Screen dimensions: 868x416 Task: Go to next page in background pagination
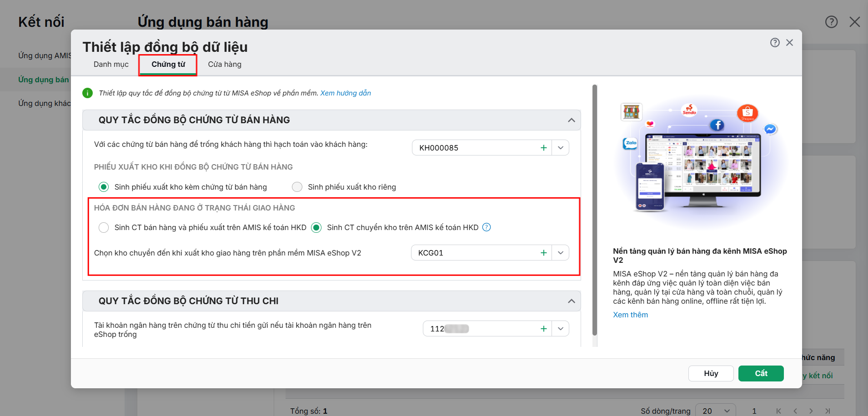[x=811, y=411]
